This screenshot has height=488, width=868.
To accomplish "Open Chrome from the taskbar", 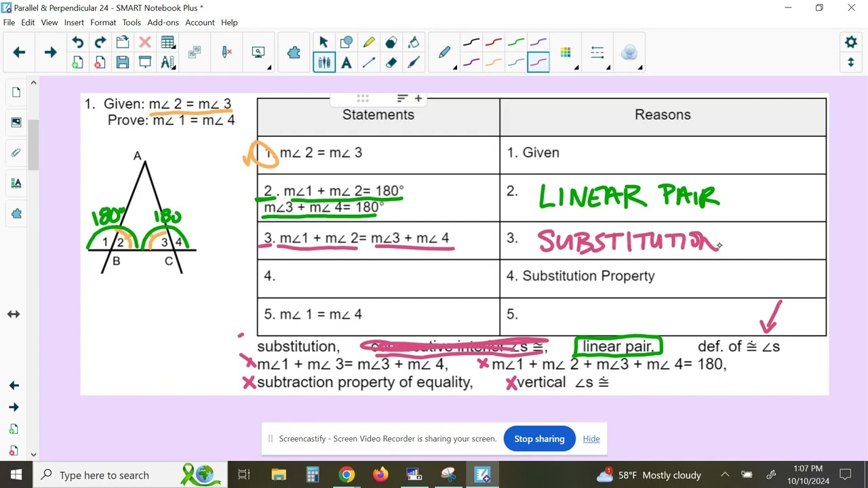I will [x=347, y=474].
